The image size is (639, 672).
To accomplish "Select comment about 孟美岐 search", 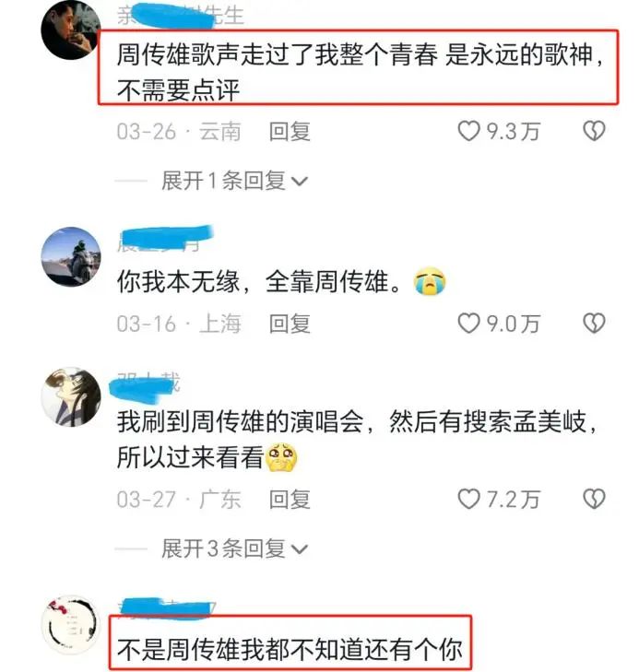I will coord(358,440).
